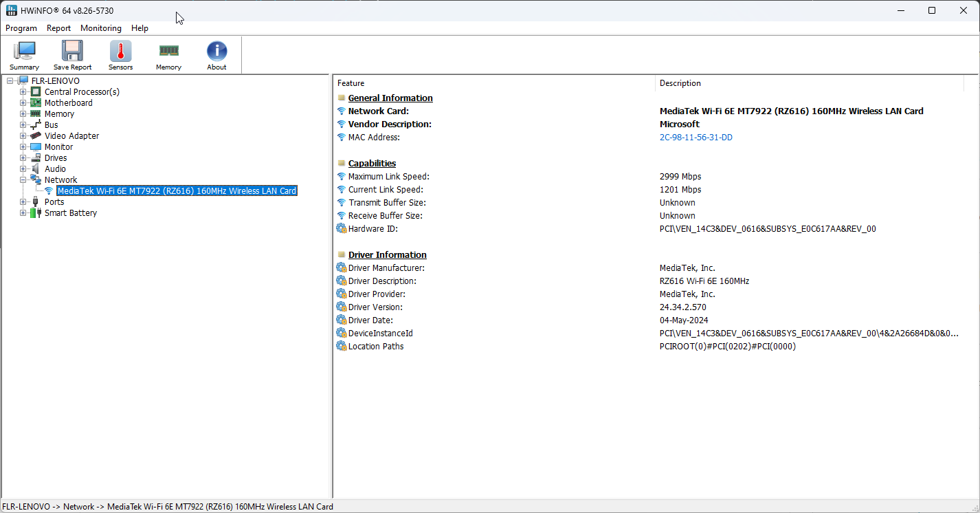
Task: Click the Wi-Fi icon next to MAC Address
Action: (341, 138)
